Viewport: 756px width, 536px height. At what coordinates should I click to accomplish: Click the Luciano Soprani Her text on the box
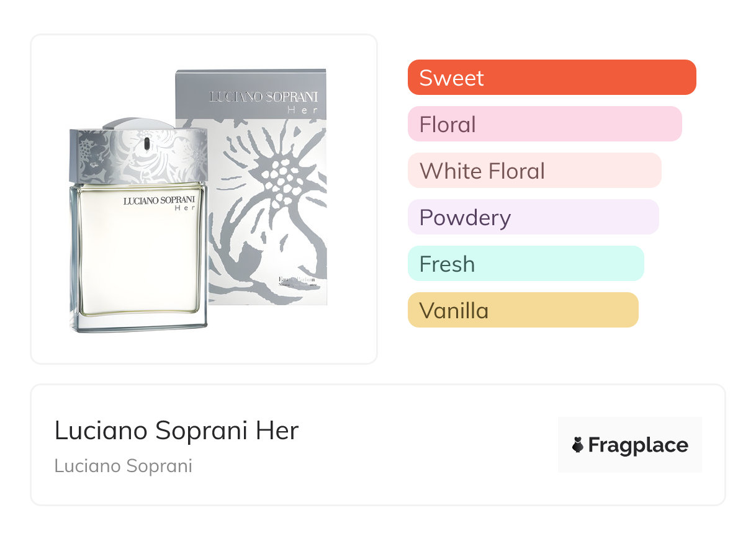pyautogui.click(x=263, y=100)
